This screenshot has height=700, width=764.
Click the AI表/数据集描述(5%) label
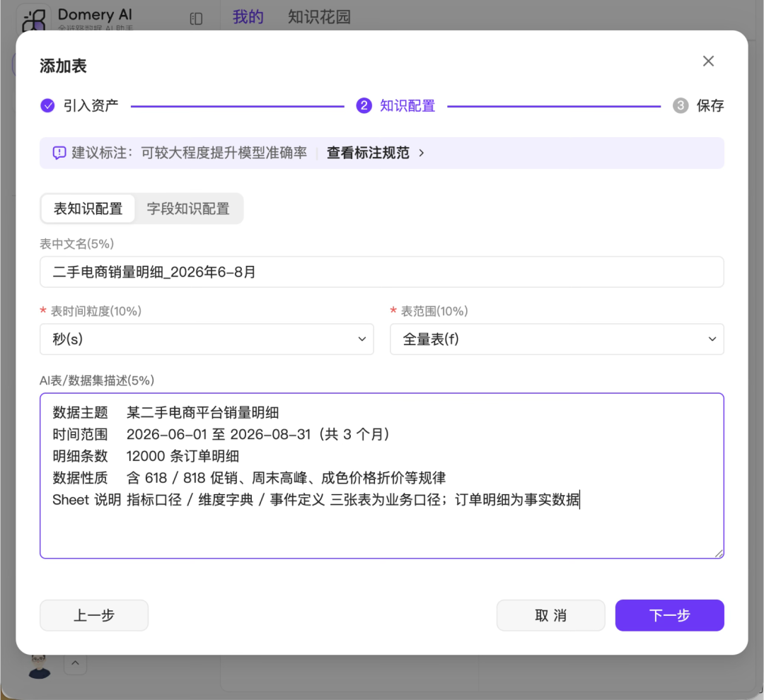click(97, 380)
